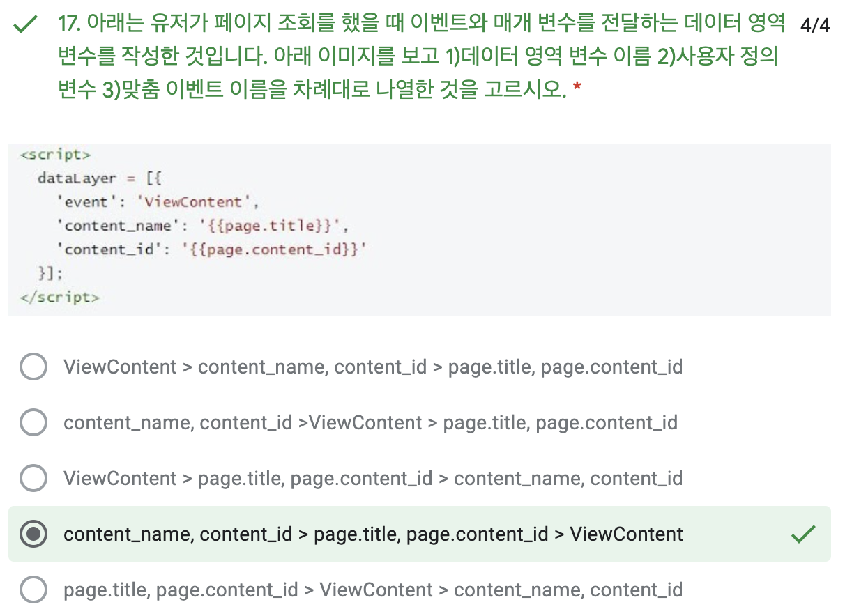Click the 4/4 score label

click(816, 26)
